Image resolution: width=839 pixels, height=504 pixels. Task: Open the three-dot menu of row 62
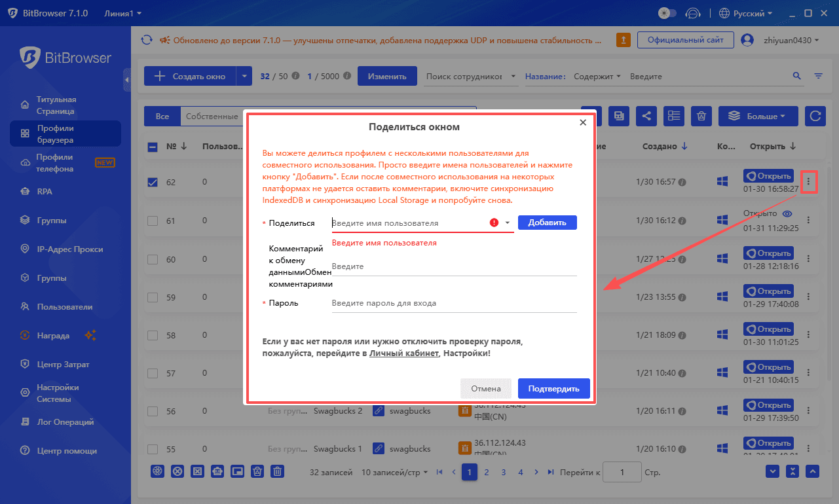pyautogui.click(x=809, y=181)
